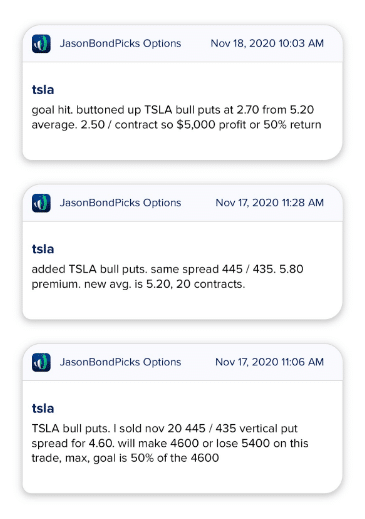The width and height of the screenshot is (365, 519).
Task: Open JasonBondPicks Options link in 11:06 AM alert
Action: (x=120, y=362)
